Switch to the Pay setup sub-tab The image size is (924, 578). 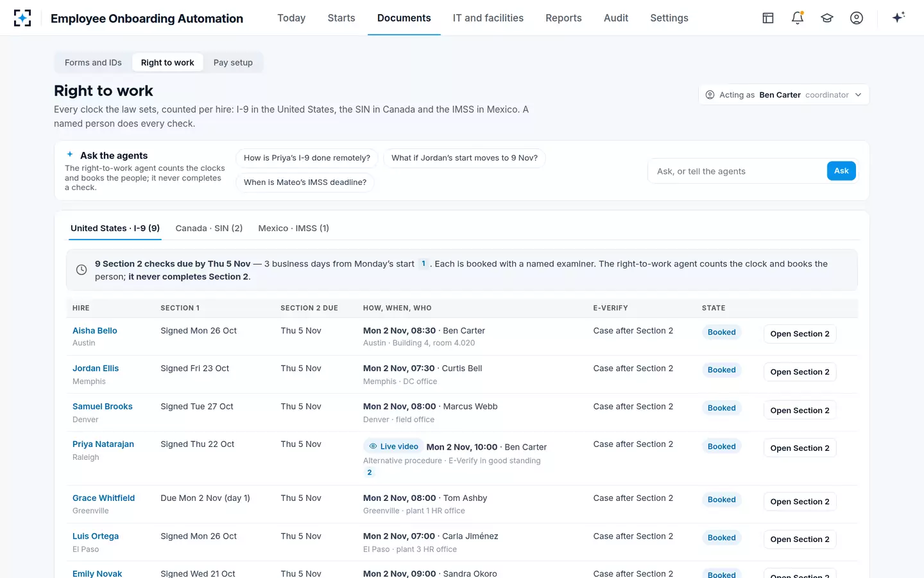[233, 62]
